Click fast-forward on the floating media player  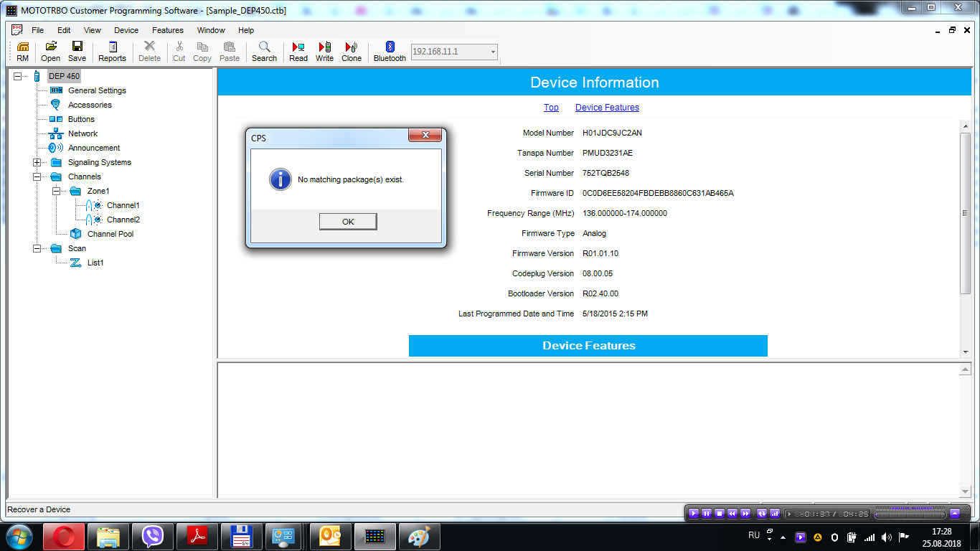click(745, 514)
